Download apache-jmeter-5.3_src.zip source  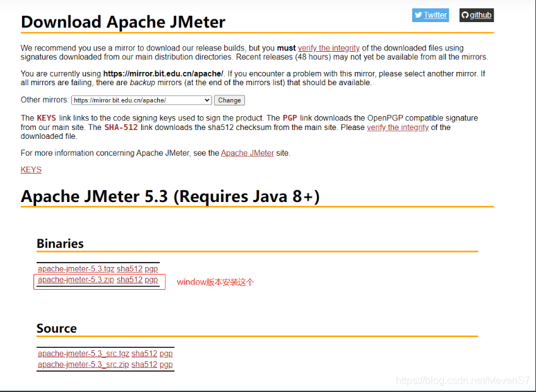[x=83, y=364]
